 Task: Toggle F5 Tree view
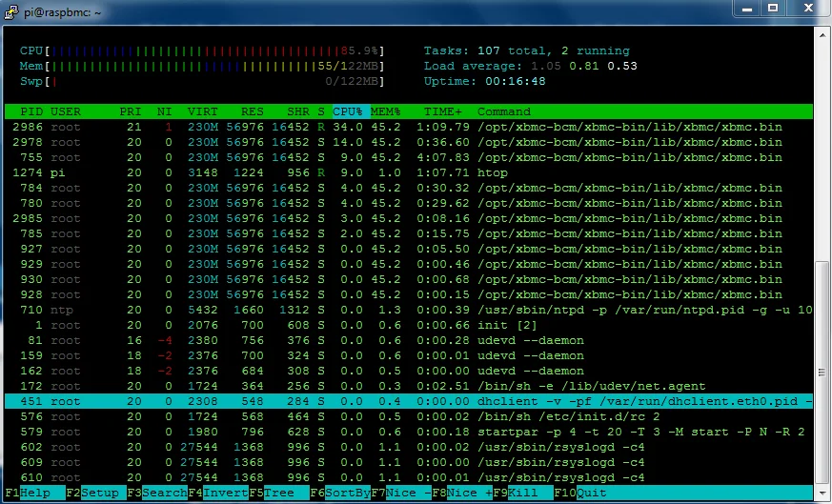pos(279,493)
